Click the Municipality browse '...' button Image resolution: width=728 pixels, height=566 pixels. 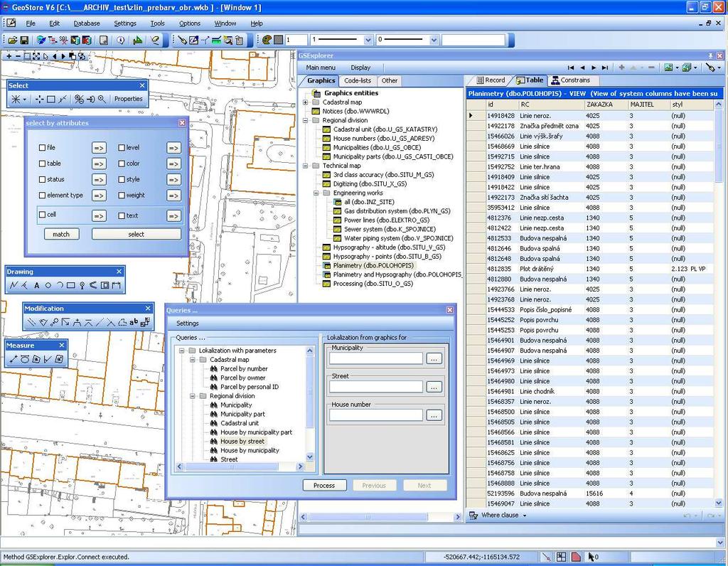coord(434,359)
